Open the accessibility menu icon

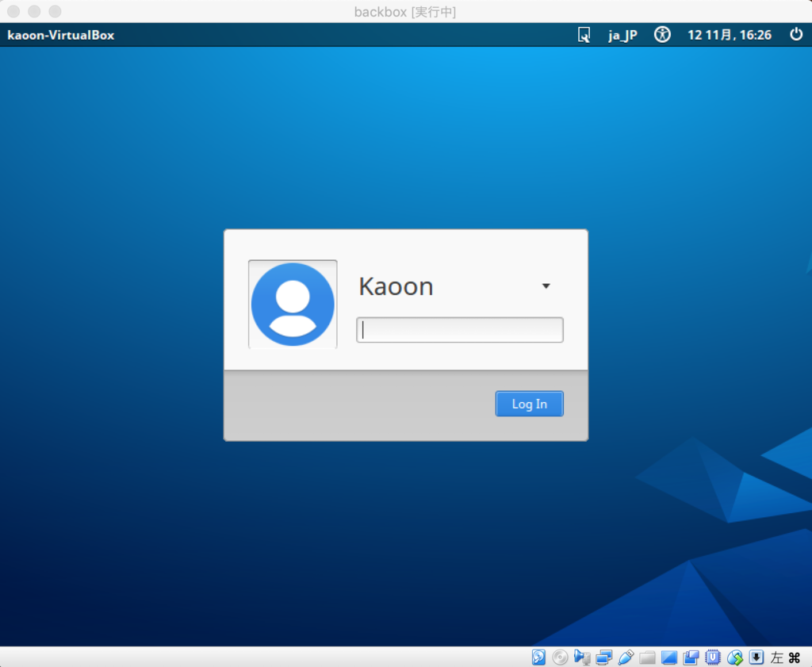[x=662, y=35]
